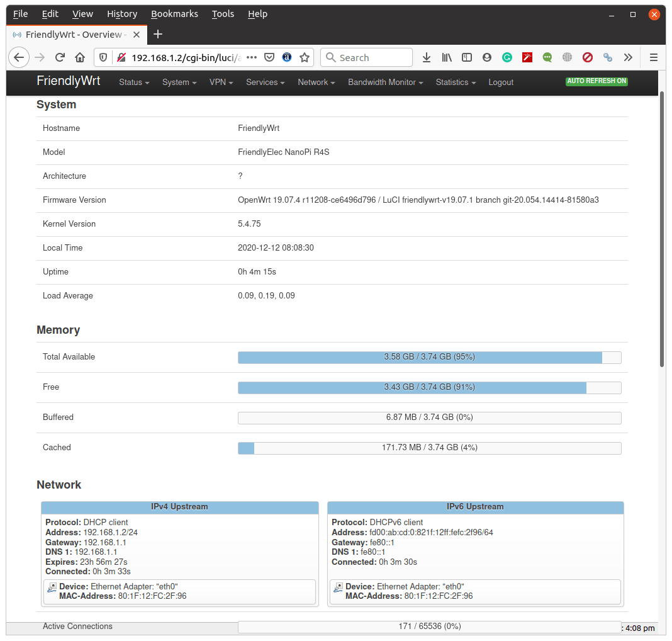Click the page vertical scrollbar
The image size is (672, 641).
[662, 229]
